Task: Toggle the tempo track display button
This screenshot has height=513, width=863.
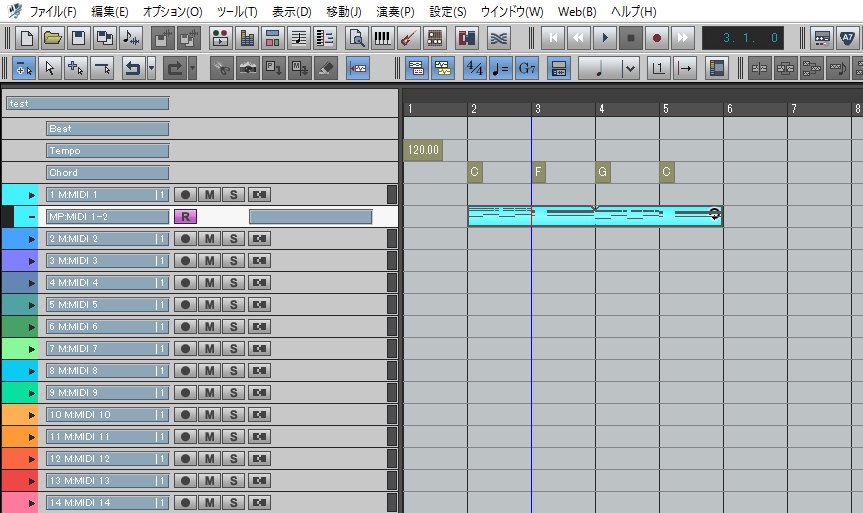Action: (x=501, y=69)
